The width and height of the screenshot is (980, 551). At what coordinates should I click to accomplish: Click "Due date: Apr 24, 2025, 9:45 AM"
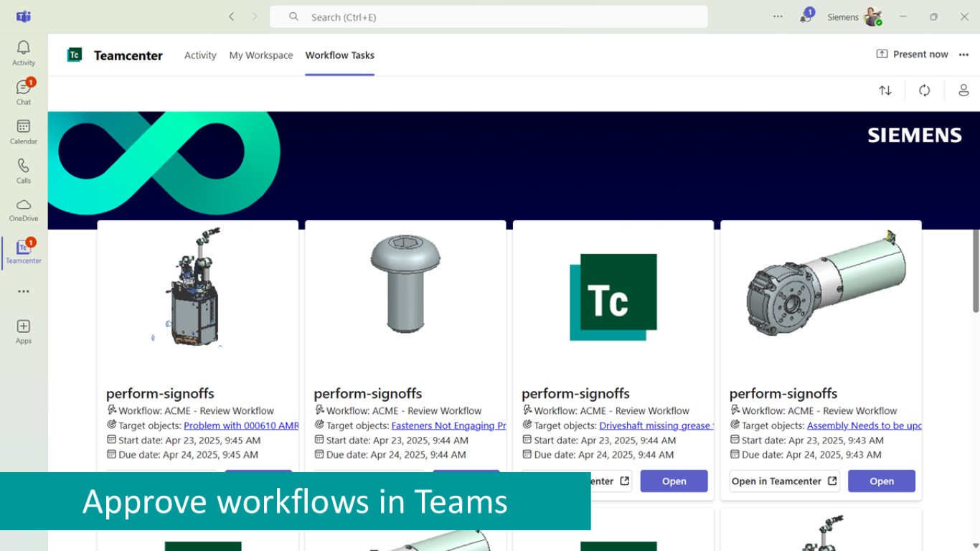(189, 455)
